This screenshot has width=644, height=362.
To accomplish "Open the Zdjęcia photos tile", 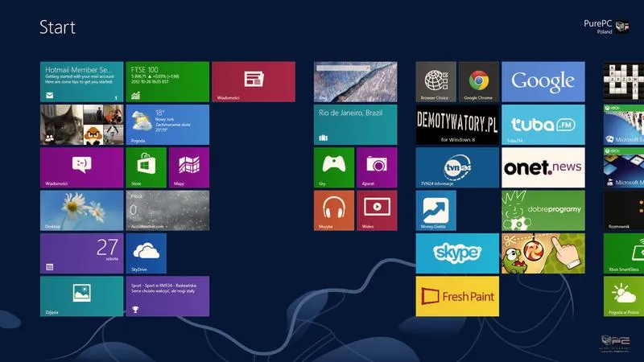I will pos(82,296).
